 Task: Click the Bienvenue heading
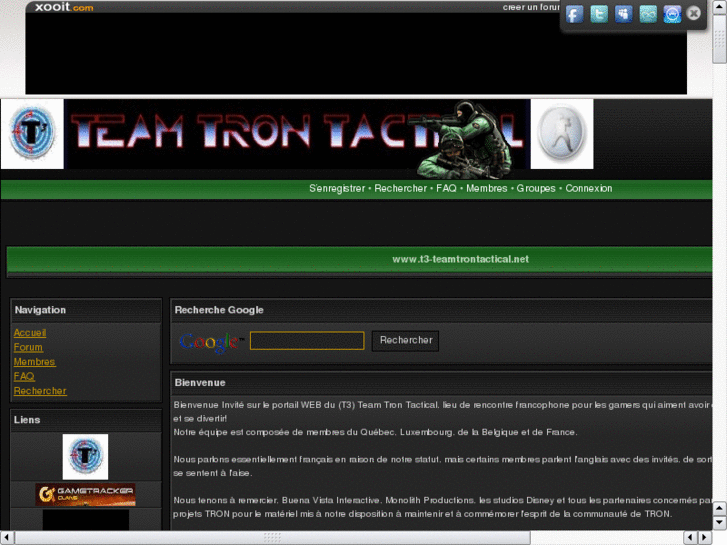200,383
